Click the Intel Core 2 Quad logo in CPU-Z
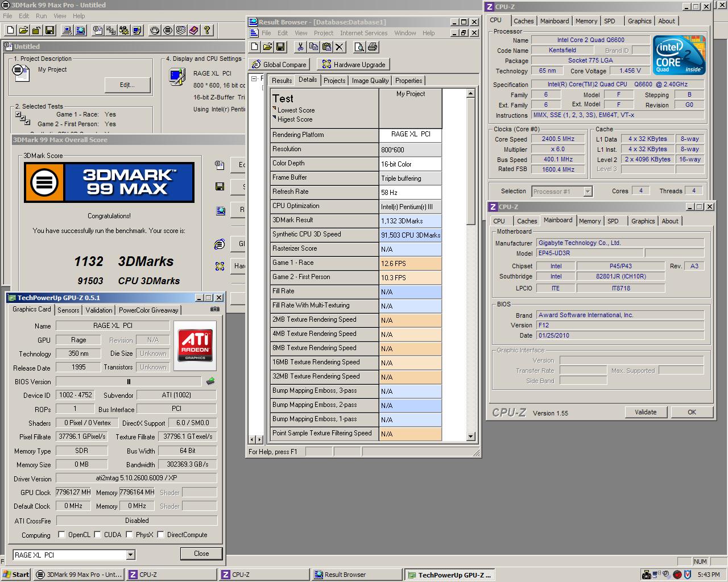Image resolution: width=728 pixels, height=582 pixels. click(679, 56)
